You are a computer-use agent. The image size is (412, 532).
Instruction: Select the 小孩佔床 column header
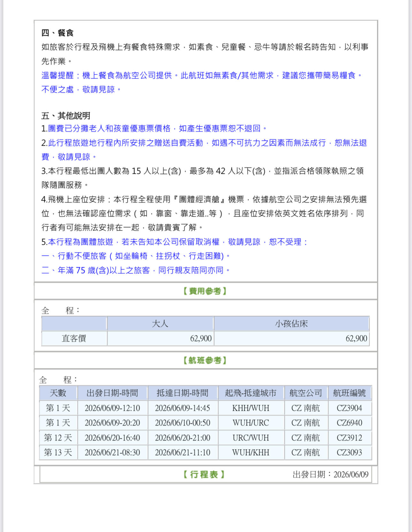(291, 324)
